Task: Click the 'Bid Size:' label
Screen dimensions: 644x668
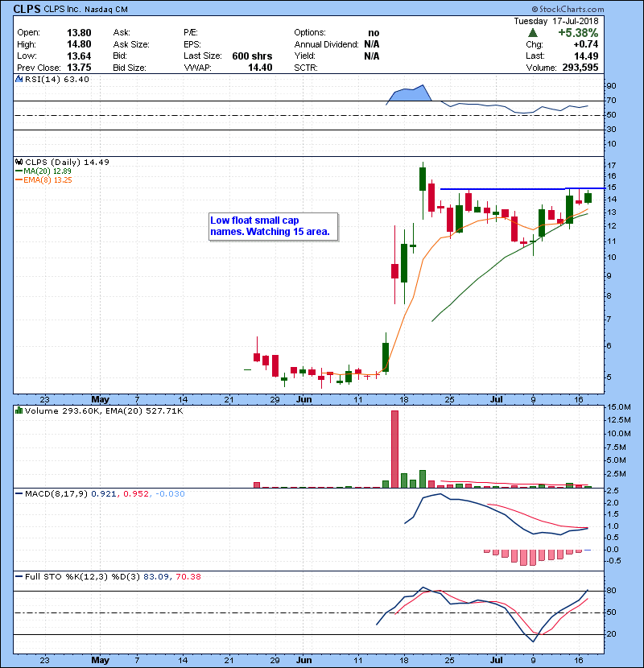Action: (130, 68)
